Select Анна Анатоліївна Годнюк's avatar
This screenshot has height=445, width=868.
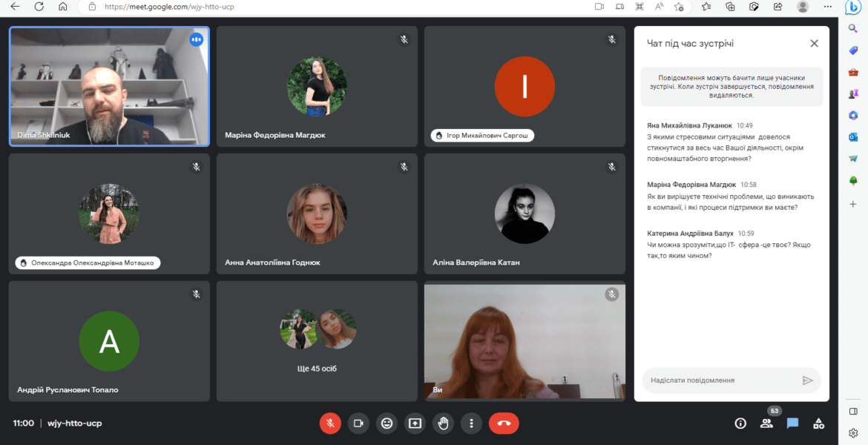pyautogui.click(x=317, y=214)
